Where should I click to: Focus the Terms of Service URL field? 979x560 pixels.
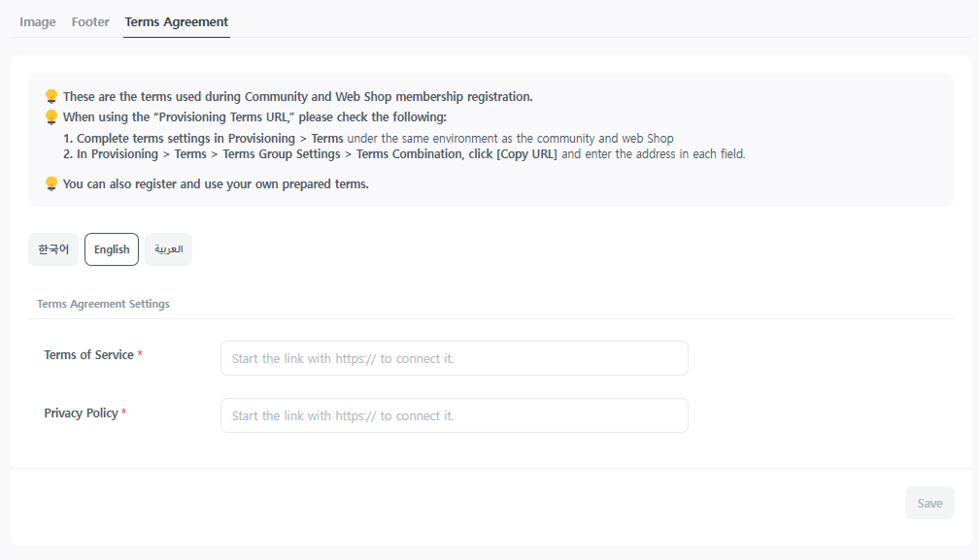click(455, 358)
